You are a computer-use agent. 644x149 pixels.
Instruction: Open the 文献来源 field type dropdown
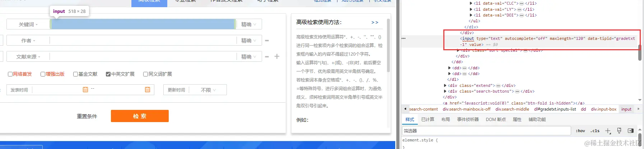pos(28,57)
